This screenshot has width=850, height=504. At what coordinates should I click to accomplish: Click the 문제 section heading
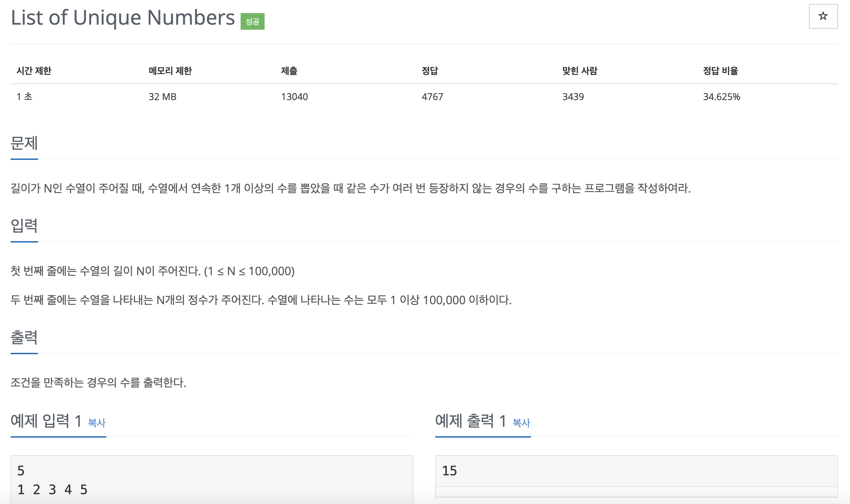pyautogui.click(x=24, y=143)
